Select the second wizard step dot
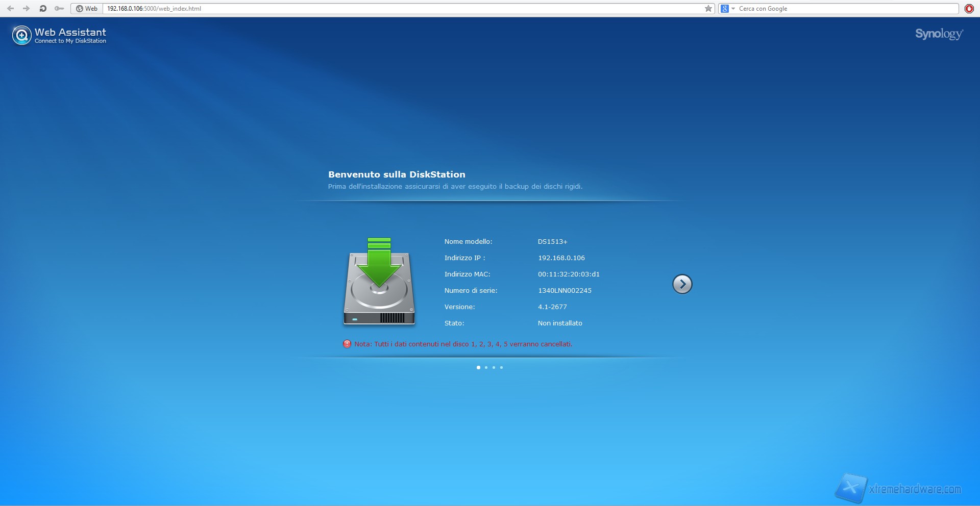The width and height of the screenshot is (980, 506). point(486,367)
